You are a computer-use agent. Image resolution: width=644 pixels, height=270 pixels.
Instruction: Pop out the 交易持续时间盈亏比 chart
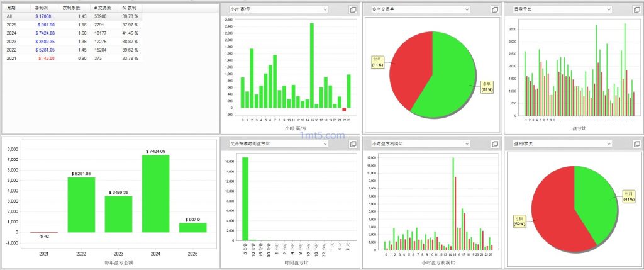point(353,144)
